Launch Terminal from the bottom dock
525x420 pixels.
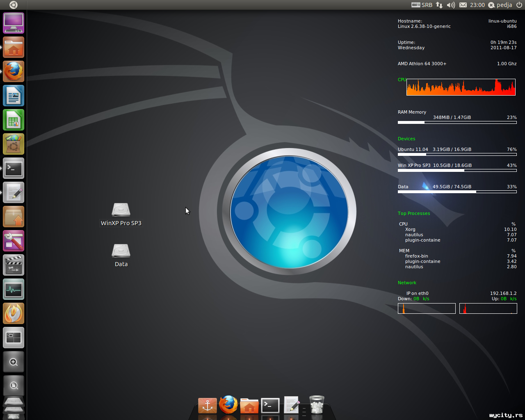point(270,406)
